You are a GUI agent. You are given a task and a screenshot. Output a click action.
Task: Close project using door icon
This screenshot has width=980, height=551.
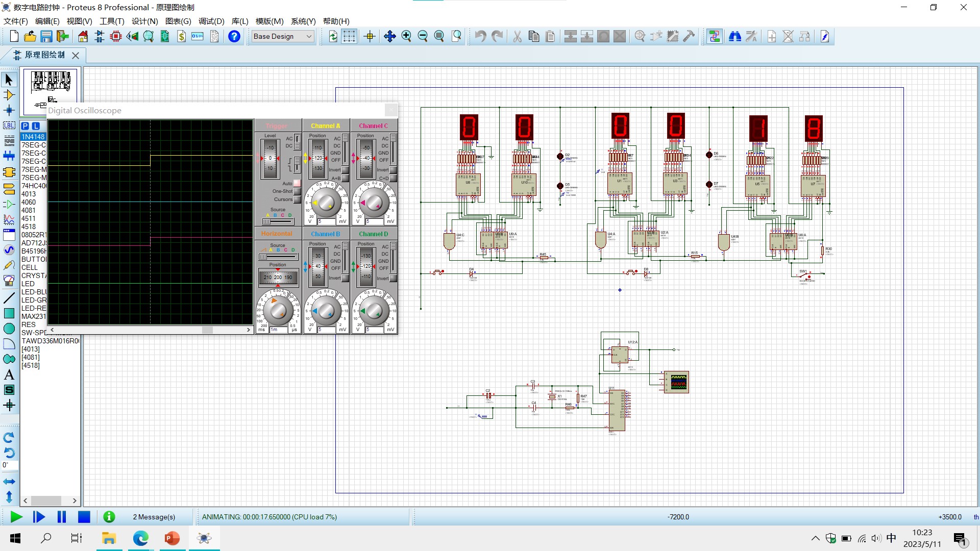coord(63,36)
